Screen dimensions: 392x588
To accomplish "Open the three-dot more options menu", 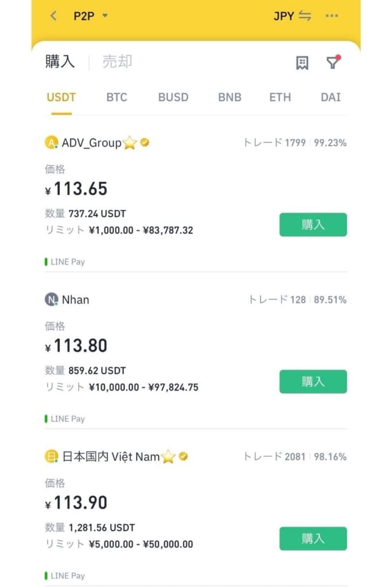I will (x=332, y=16).
